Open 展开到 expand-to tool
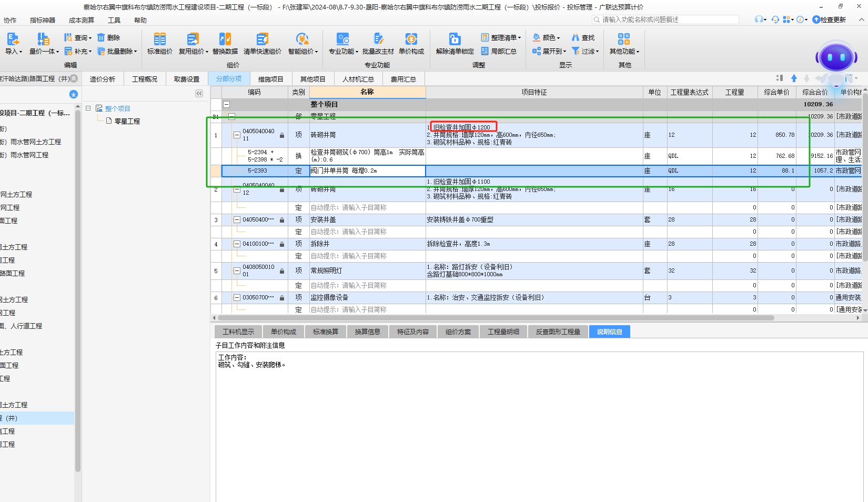Image resolution: width=868 pixels, height=502 pixels. coord(549,51)
